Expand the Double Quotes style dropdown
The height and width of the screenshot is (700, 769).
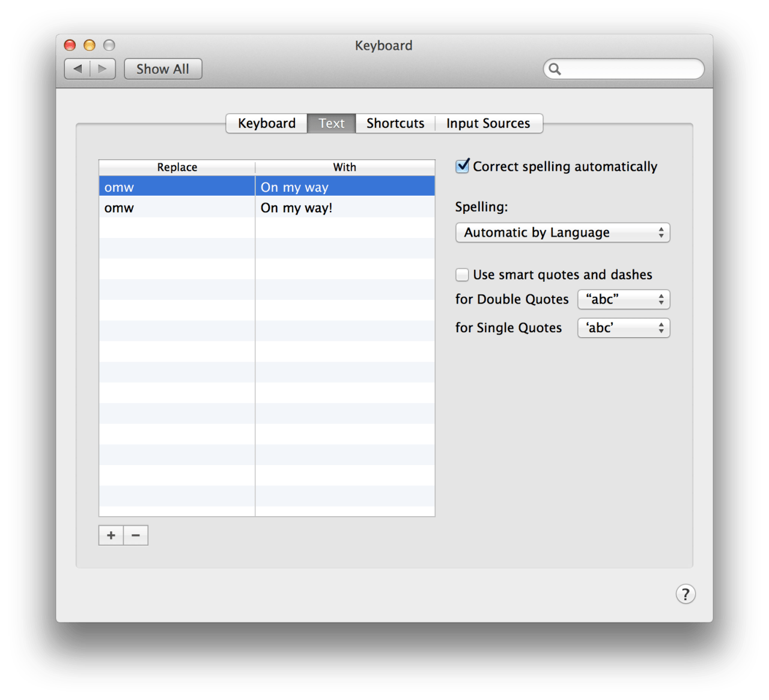click(x=624, y=300)
